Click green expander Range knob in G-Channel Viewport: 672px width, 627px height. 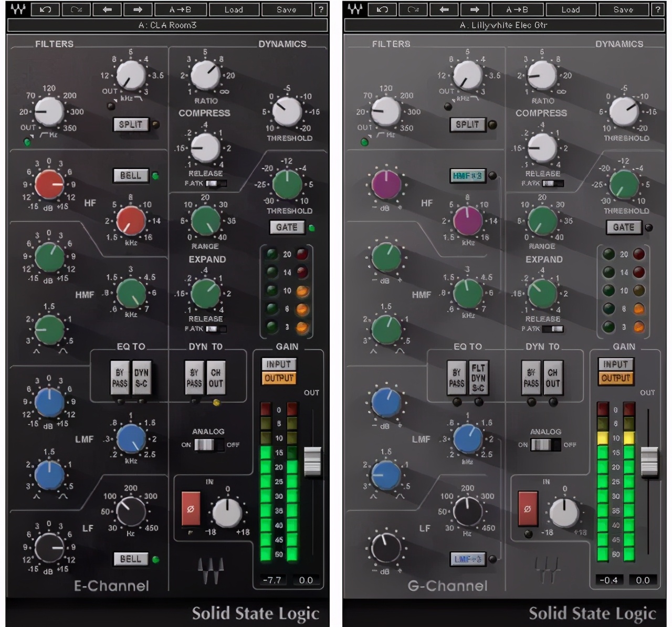(x=542, y=221)
